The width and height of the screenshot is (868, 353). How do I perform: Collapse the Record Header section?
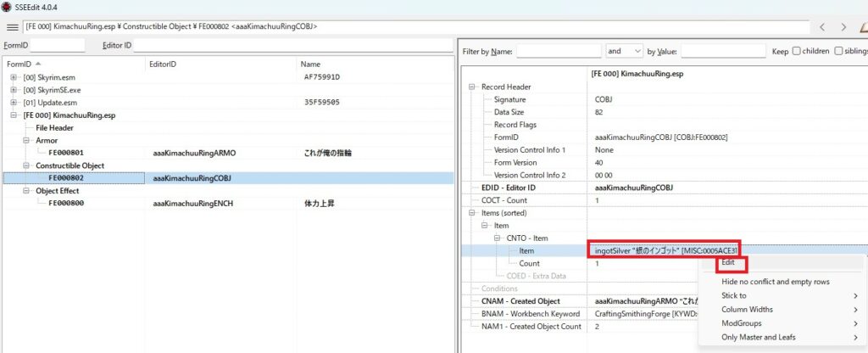coord(471,87)
